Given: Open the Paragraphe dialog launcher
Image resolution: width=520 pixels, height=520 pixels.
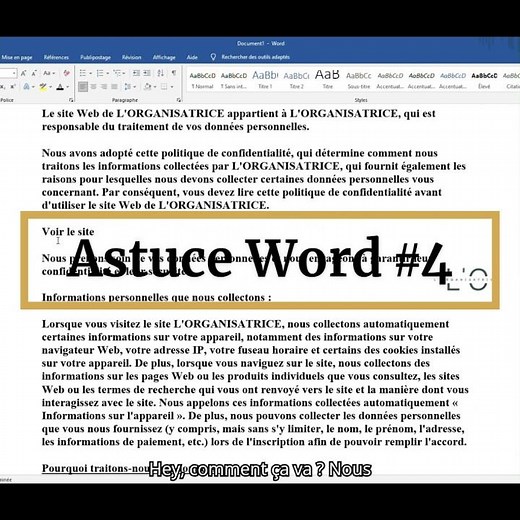Looking at the screenshot, I should [179, 100].
